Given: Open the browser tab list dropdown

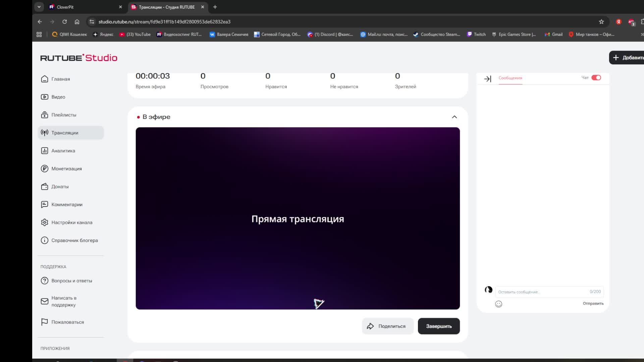Looking at the screenshot, I should point(39,7).
